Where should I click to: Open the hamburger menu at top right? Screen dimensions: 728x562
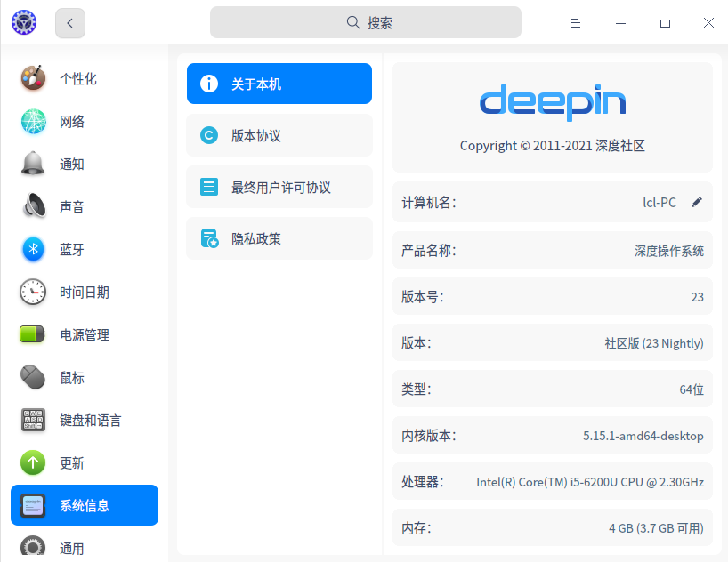[576, 22]
